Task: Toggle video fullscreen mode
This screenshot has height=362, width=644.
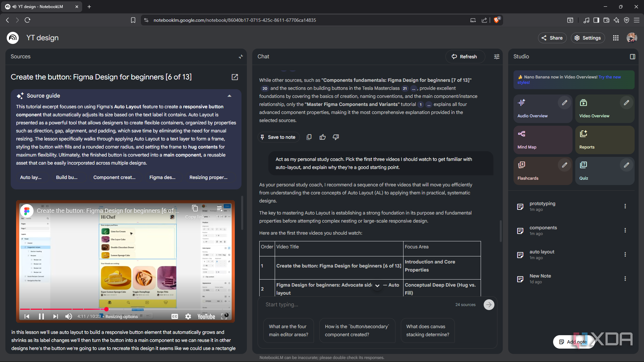Action: 224,316
